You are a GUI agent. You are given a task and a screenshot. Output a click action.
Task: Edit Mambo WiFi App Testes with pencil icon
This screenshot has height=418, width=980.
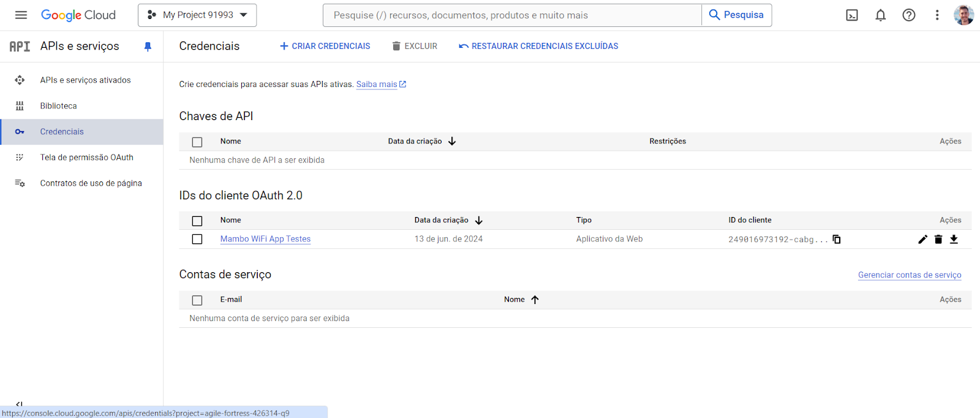922,239
